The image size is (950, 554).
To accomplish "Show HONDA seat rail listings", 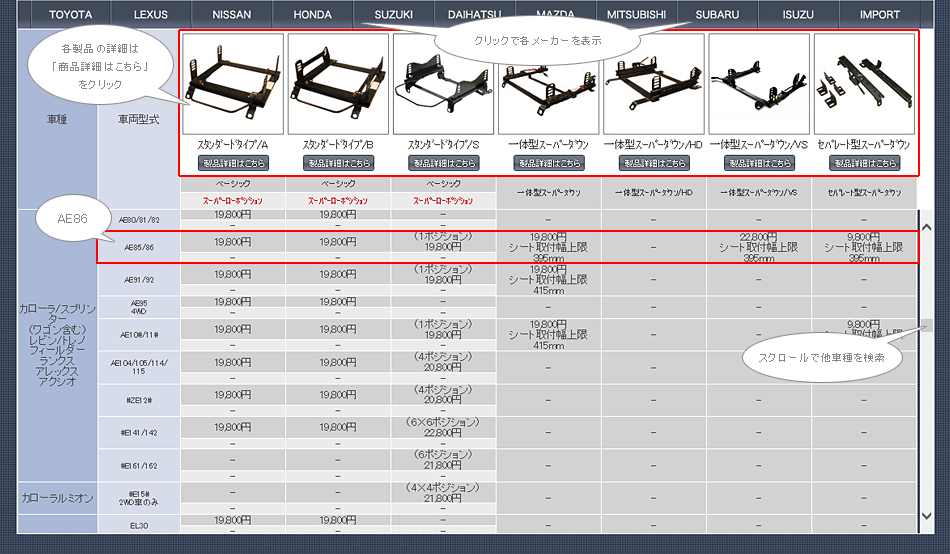I will [313, 15].
